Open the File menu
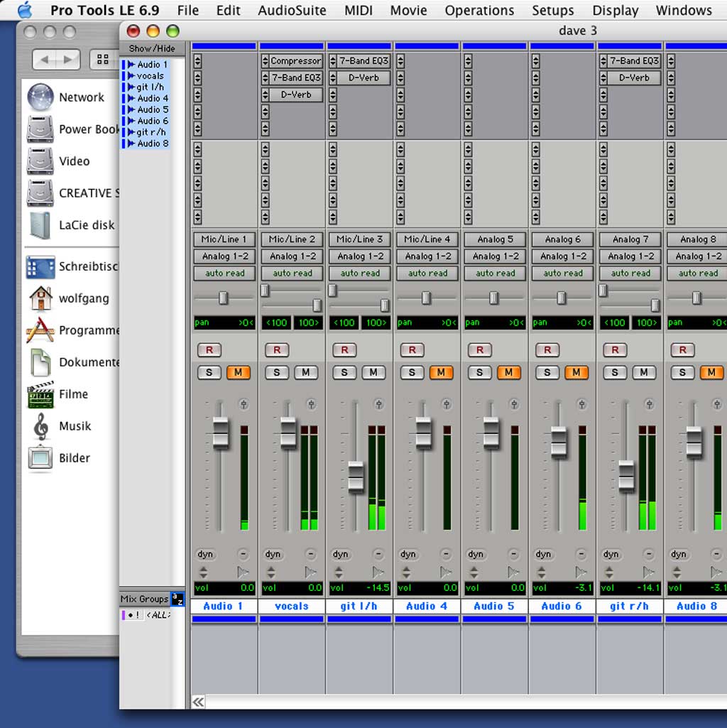Image resolution: width=727 pixels, height=728 pixels. pyautogui.click(x=188, y=10)
